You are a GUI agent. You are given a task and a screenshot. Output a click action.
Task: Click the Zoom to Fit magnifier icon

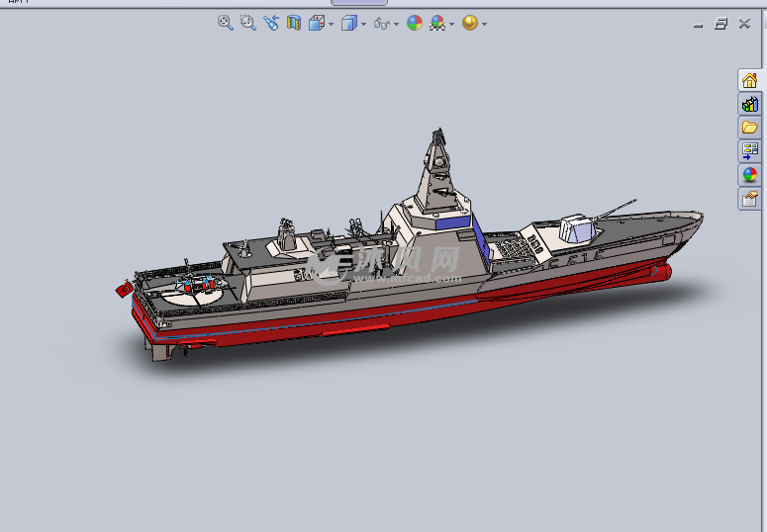[x=225, y=23]
